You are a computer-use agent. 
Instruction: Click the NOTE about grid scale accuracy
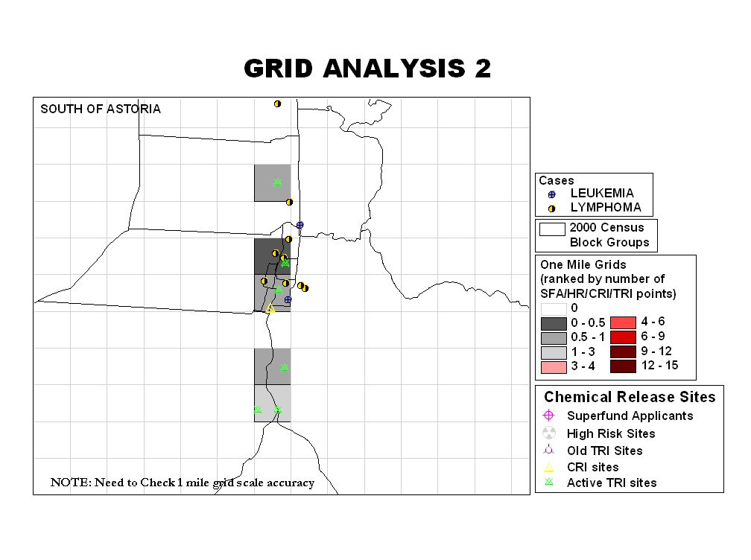click(182, 483)
